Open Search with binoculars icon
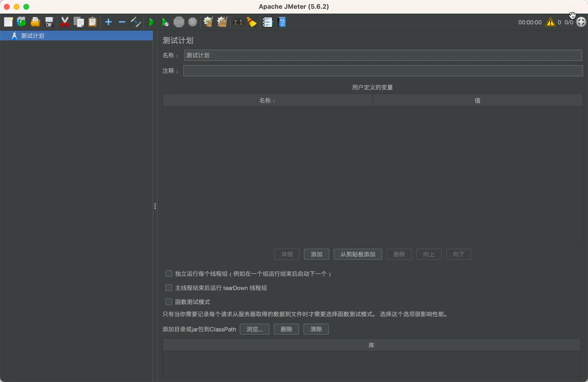 238,22
